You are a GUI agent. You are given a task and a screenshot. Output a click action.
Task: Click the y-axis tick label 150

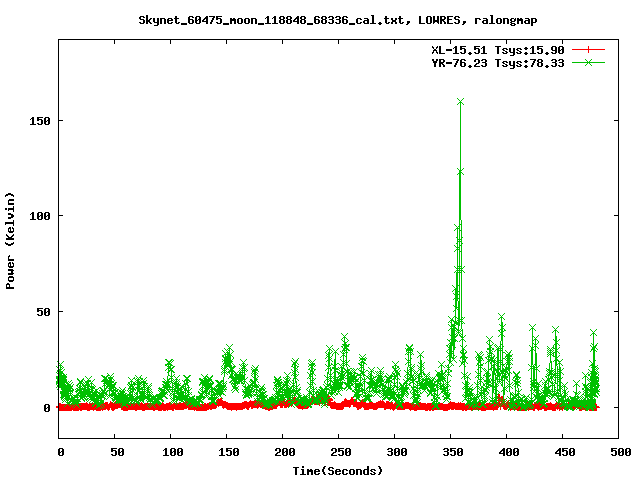[40, 121]
